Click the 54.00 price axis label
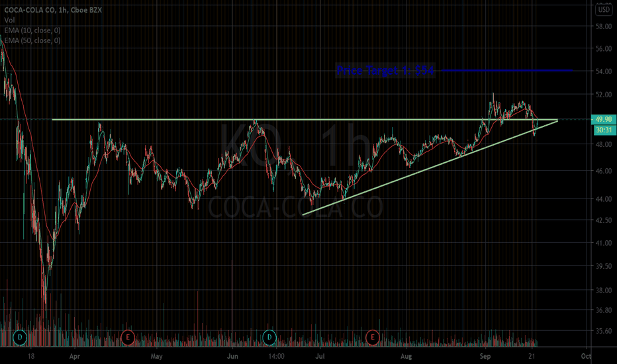Viewport: 617px width, 364px height. tap(604, 71)
